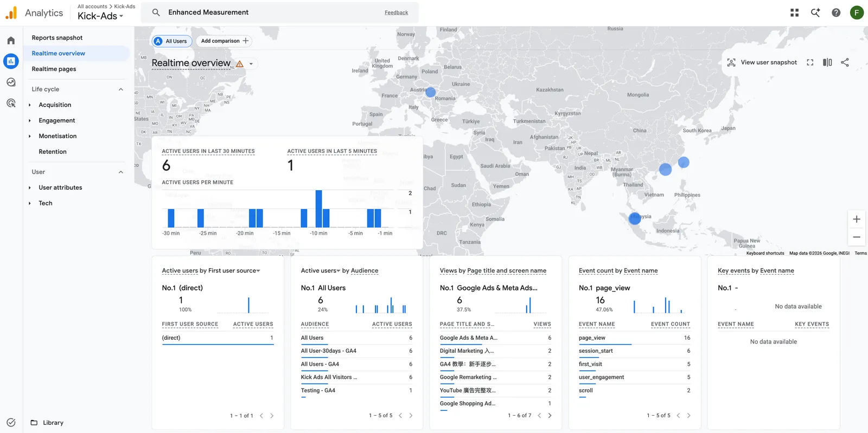Collapse the User section
868x433 pixels.
[x=121, y=172]
